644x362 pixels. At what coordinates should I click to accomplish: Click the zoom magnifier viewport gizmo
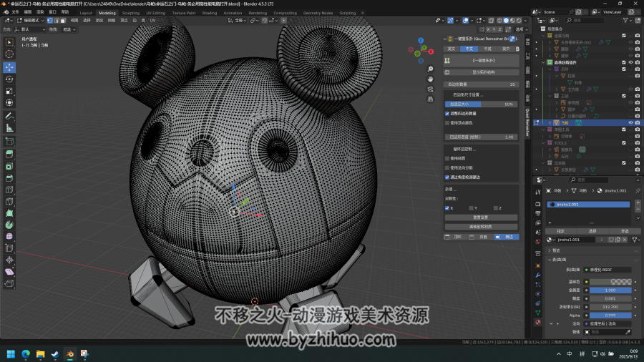pyautogui.click(x=430, y=69)
